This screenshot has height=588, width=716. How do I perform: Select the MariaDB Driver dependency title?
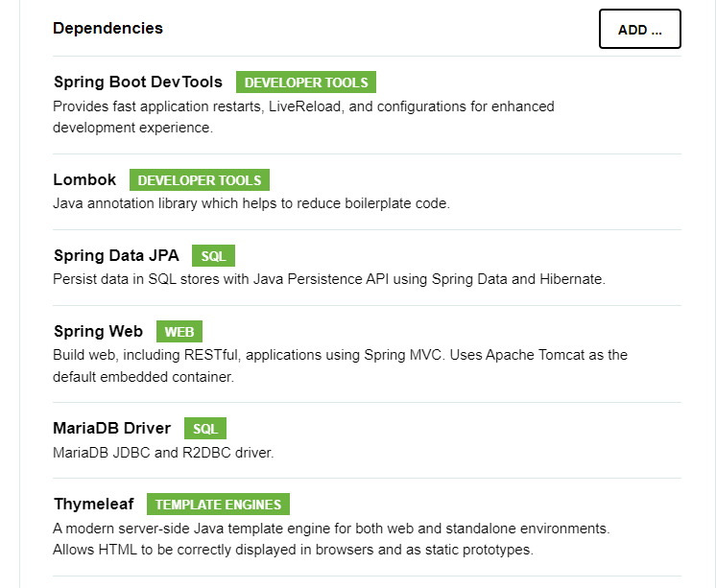tap(112, 428)
